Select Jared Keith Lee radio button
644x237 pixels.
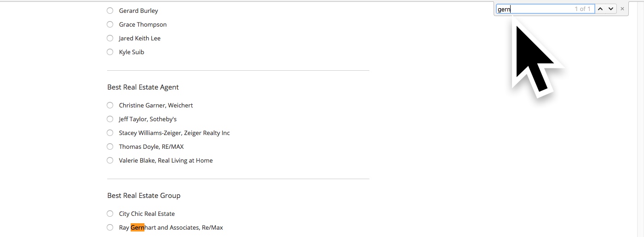pyautogui.click(x=110, y=38)
